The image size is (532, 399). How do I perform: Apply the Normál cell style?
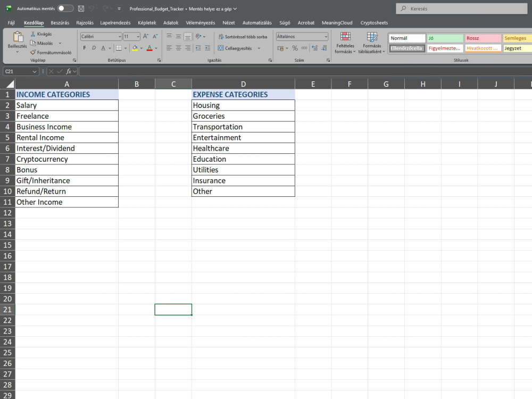[x=407, y=38]
